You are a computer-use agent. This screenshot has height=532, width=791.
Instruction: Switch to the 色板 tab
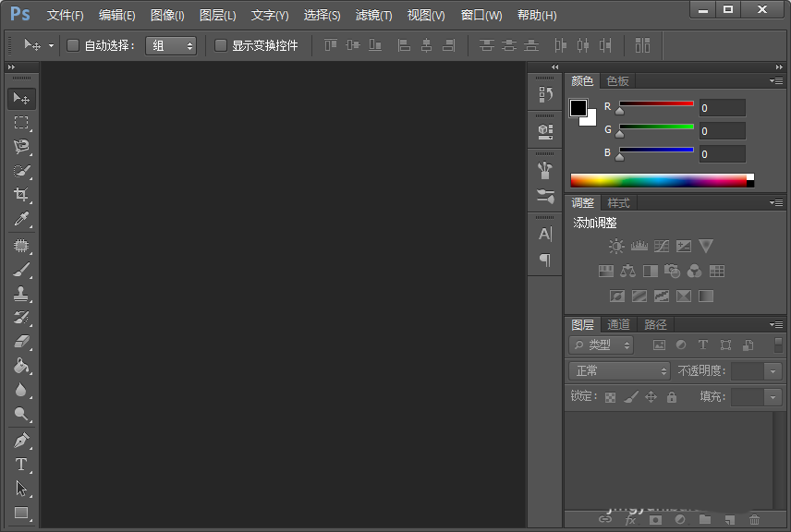pos(617,81)
